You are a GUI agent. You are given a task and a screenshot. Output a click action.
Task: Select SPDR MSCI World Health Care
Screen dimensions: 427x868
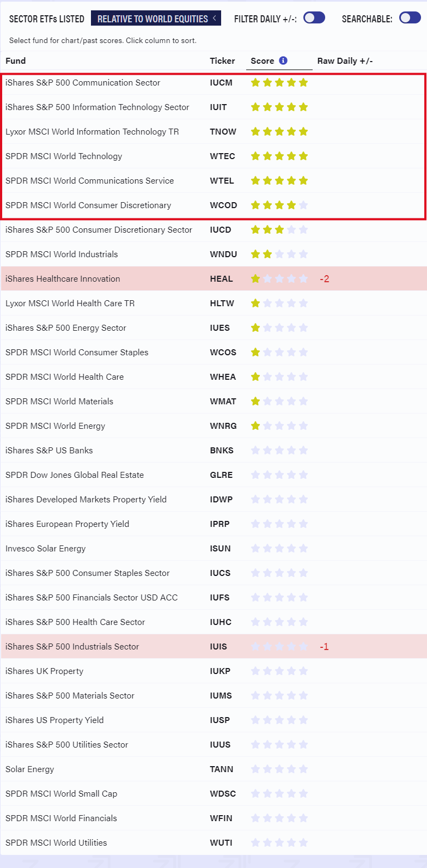coord(64,377)
